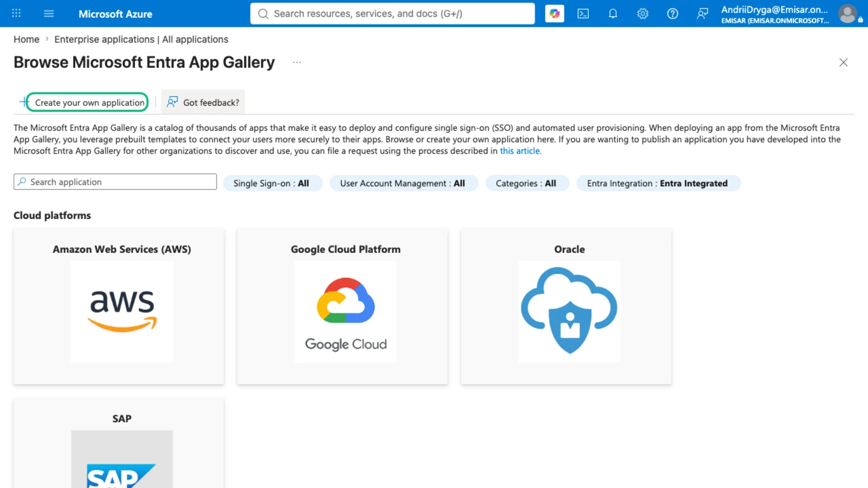Click the feedback person icon in Got feedback
Image resolution: width=868 pixels, height=488 pixels.
(x=172, y=102)
